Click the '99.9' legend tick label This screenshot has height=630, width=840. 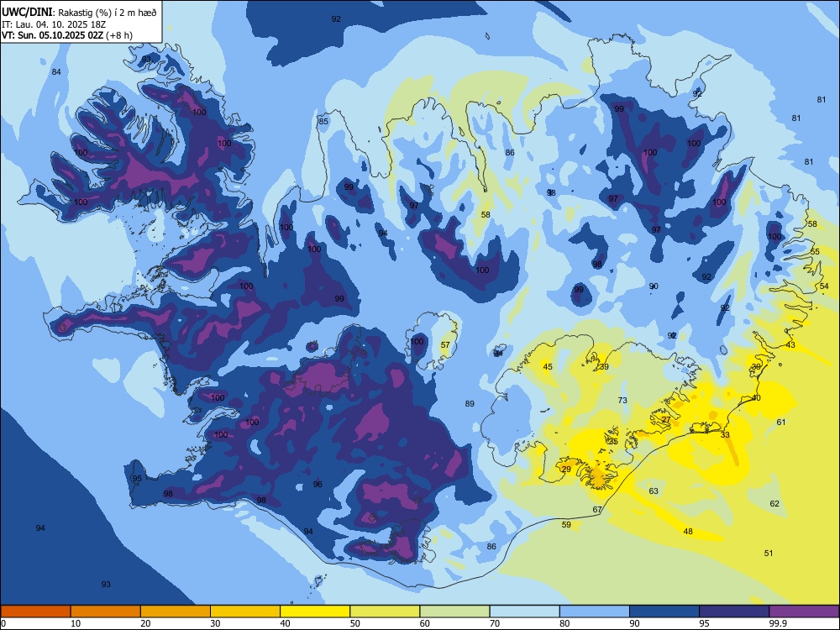click(778, 623)
